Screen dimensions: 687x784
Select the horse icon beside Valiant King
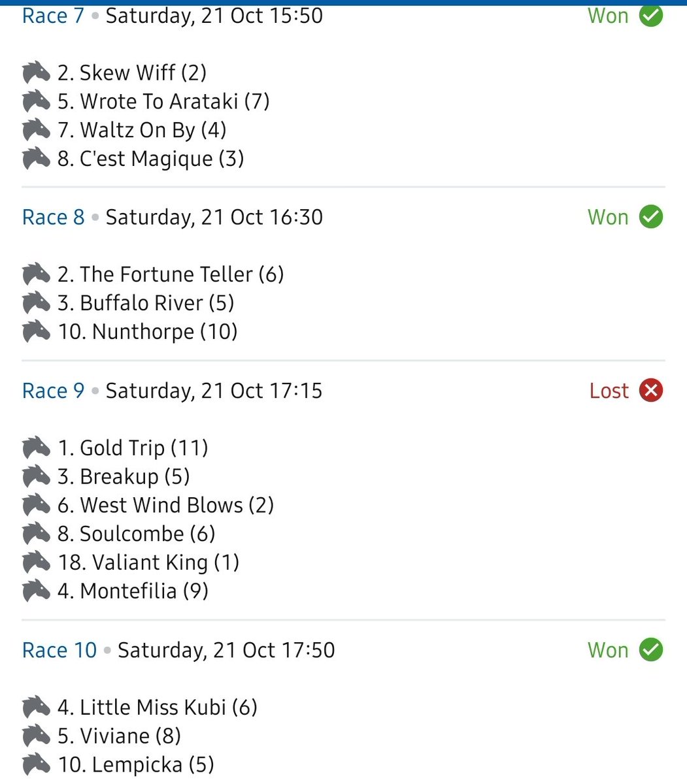coord(36,563)
